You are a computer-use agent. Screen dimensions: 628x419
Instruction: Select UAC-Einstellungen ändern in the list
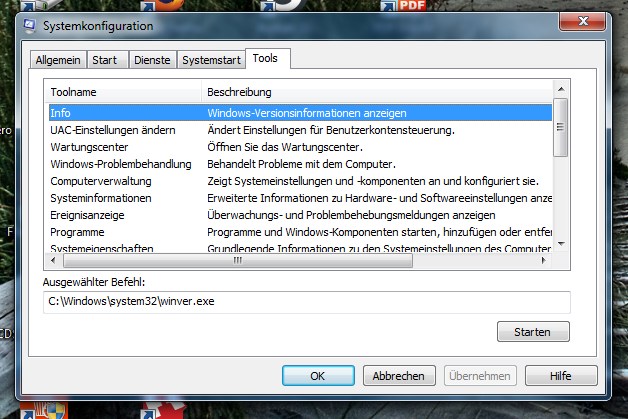click(300, 130)
